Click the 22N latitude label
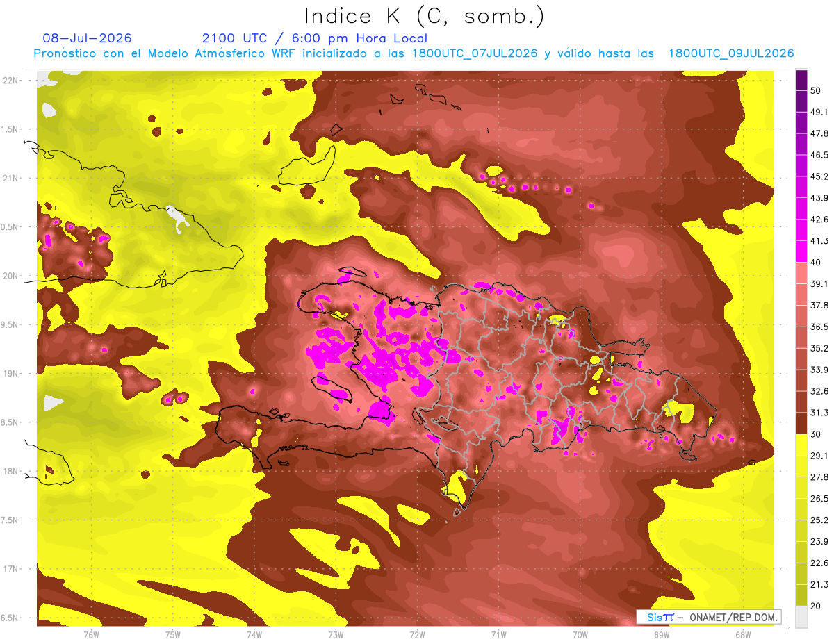The height and width of the screenshot is (644, 834). (10, 81)
